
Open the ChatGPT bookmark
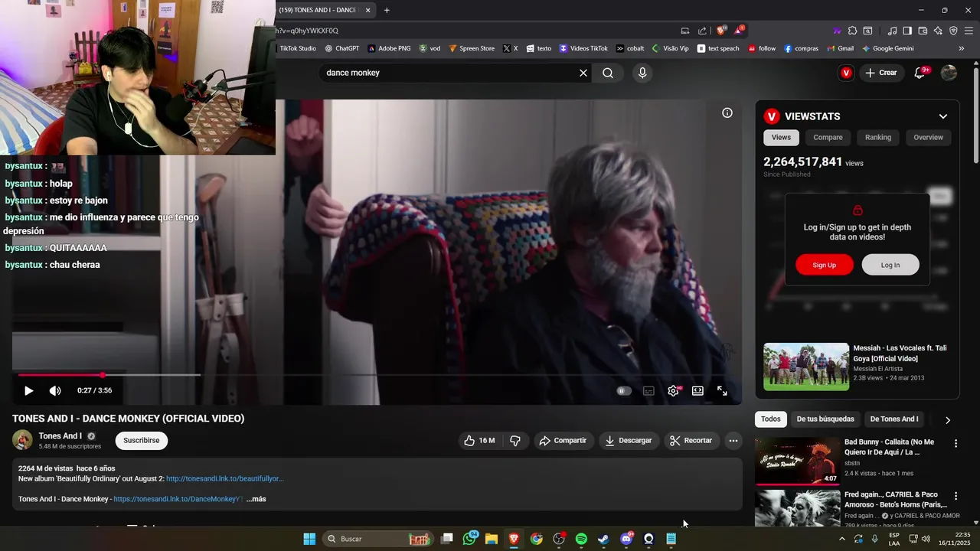[341, 48]
